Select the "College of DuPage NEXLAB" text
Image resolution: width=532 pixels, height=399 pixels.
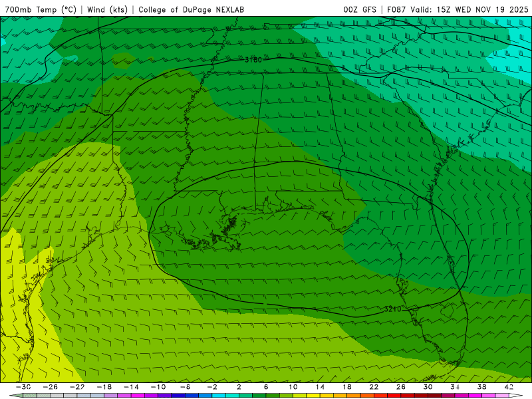click(x=191, y=9)
